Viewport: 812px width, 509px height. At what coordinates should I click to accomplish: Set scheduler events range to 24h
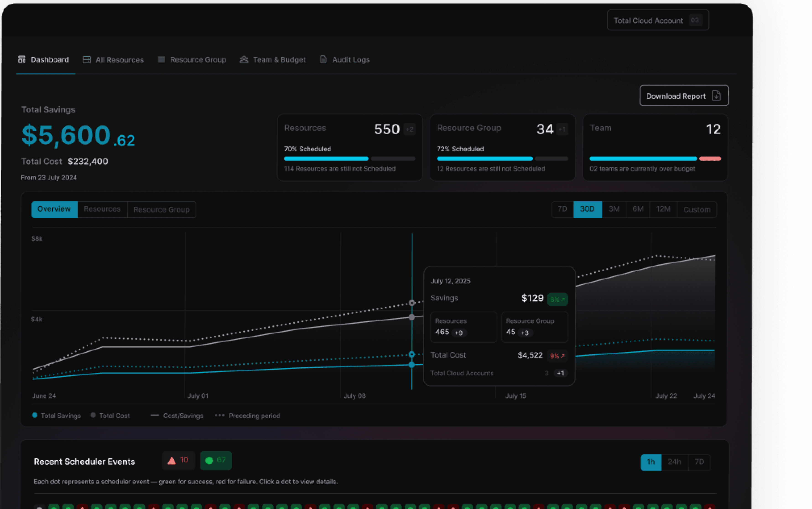tap(674, 462)
